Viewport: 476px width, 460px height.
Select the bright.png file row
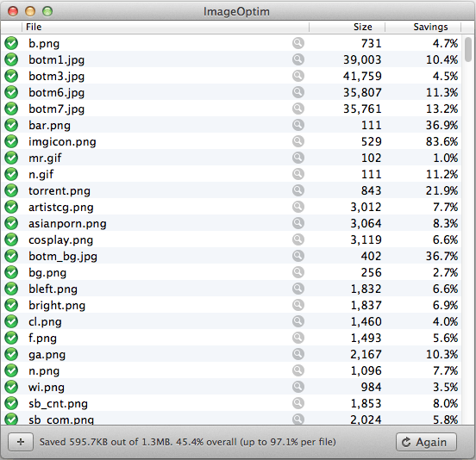coord(231,305)
